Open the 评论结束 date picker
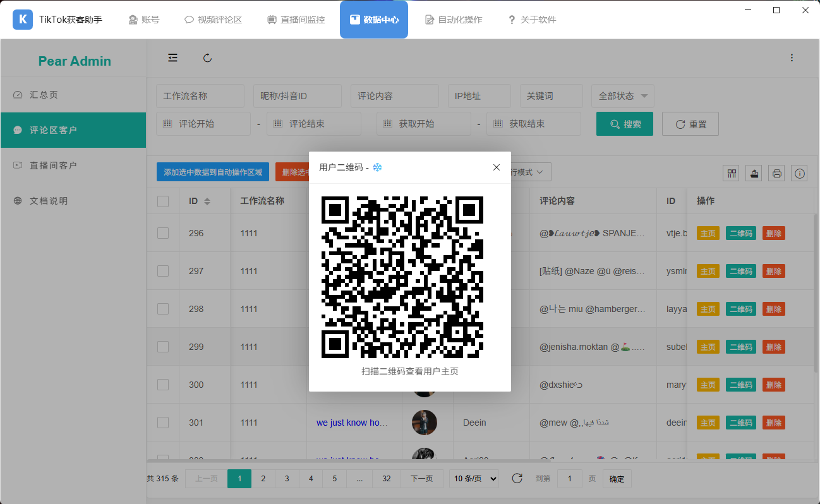The width and height of the screenshot is (820, 504). coord(314,124)
